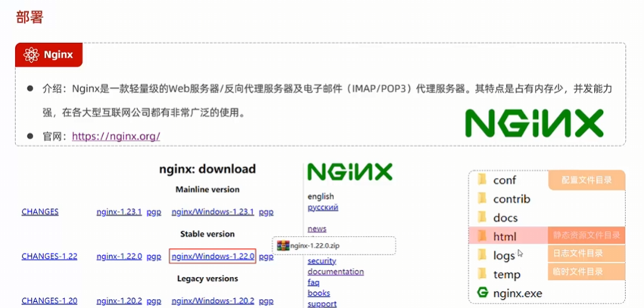The image size is (644, 308).
Task: Click the conf folder icon
Action: (x=482, y=179)
